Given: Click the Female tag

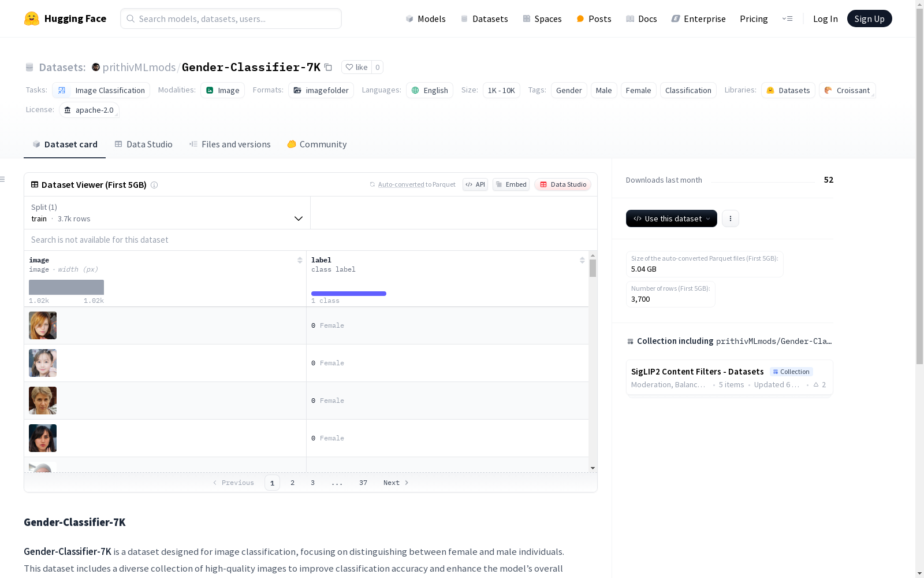Looking at the screenshot, I should point(638,90).
